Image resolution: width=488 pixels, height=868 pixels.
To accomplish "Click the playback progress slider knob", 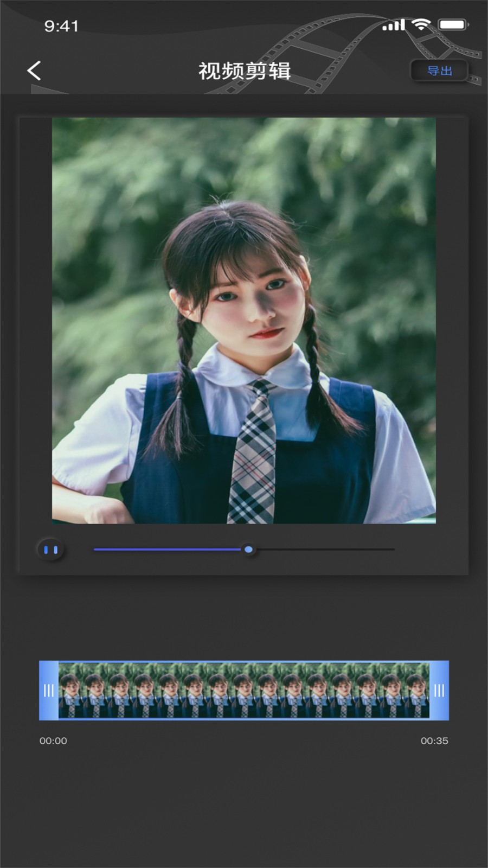I will tap(248, 550).
